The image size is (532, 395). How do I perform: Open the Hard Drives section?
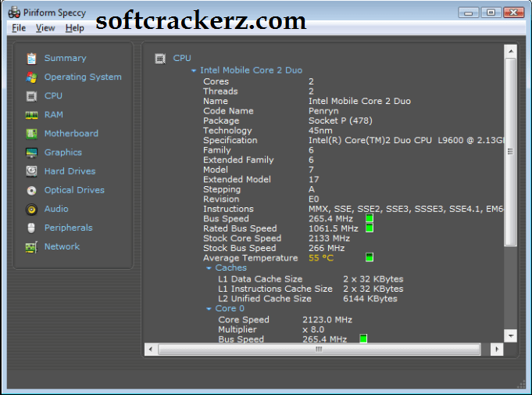pyautogui.click(x=70, y=171)
